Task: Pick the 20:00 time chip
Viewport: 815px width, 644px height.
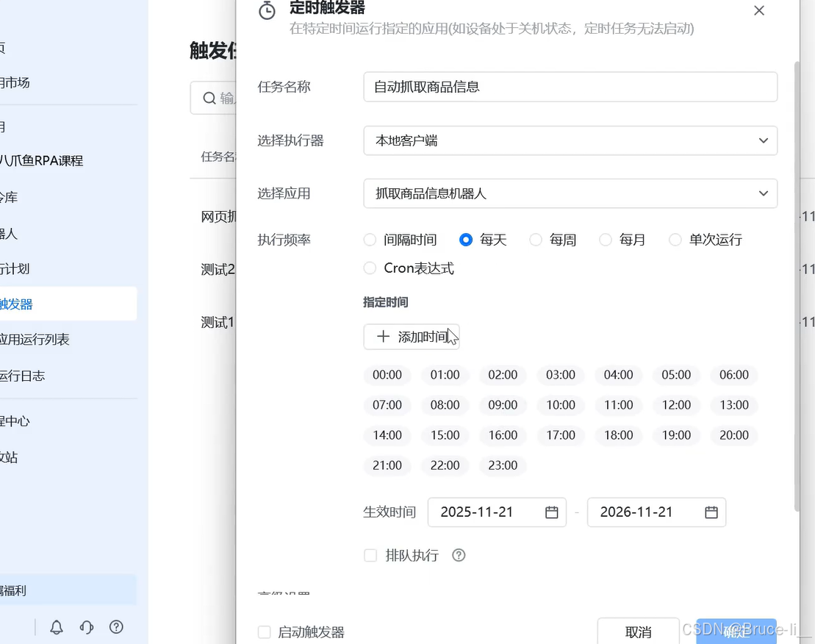Action: coord(734,435)
